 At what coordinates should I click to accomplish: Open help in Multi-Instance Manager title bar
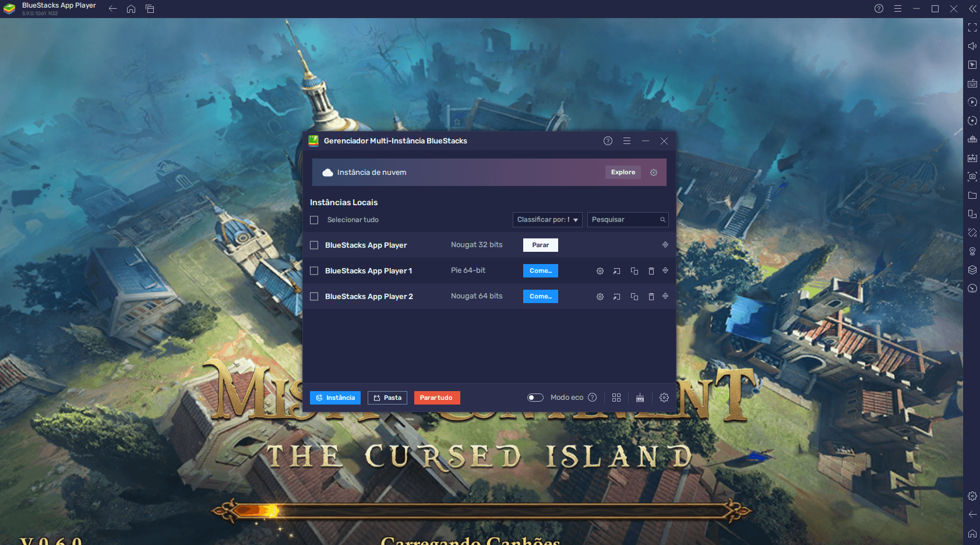click(608, 141)
